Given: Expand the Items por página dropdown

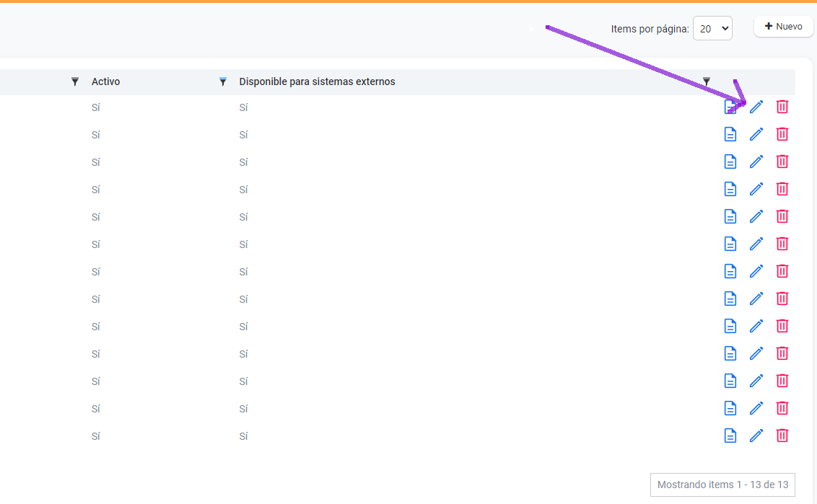Looking at the screenshot, I should coord(712,29).
